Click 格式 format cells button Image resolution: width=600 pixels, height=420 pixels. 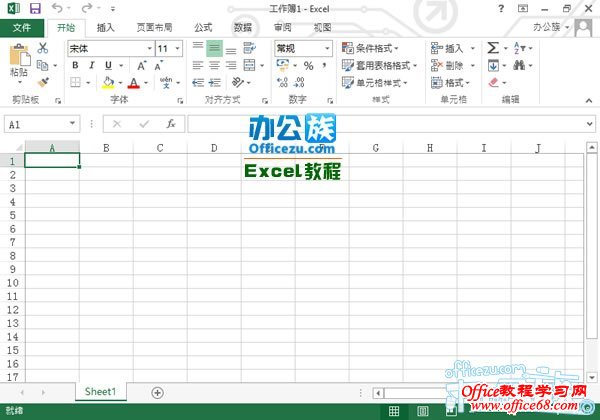tap(450, 82)
